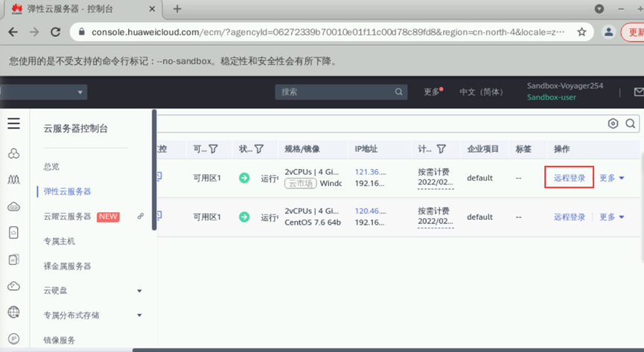Screen dimensions: 644x352
Task: Click the 规格/镜像 column header
Action: click(x=302, y=149)
